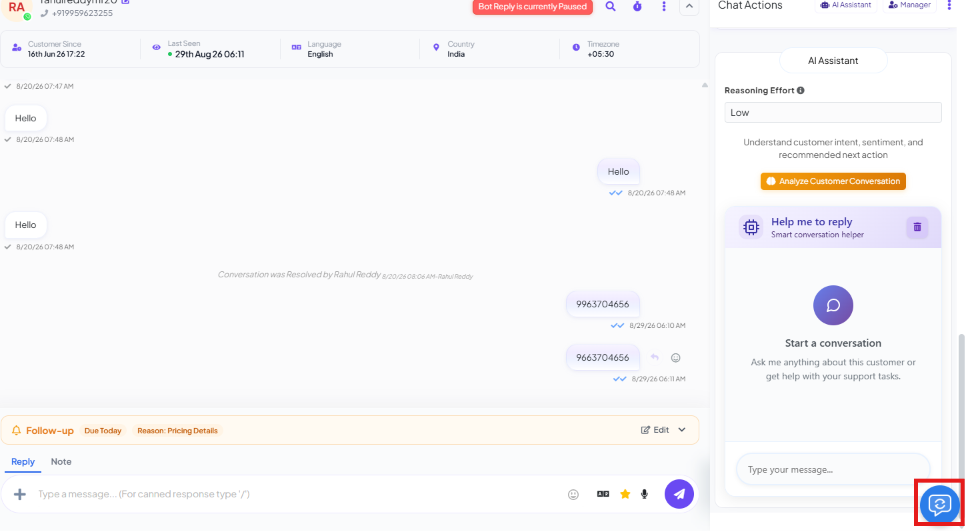This screenshot has height=531, width=966.
Task: Click the Country value India
Action: click(456, 54)
